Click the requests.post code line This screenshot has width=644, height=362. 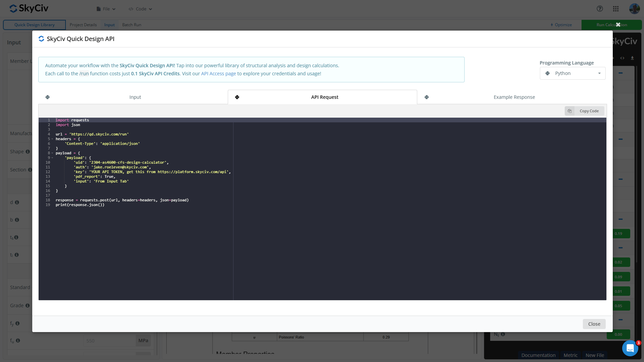coord(122,200)
